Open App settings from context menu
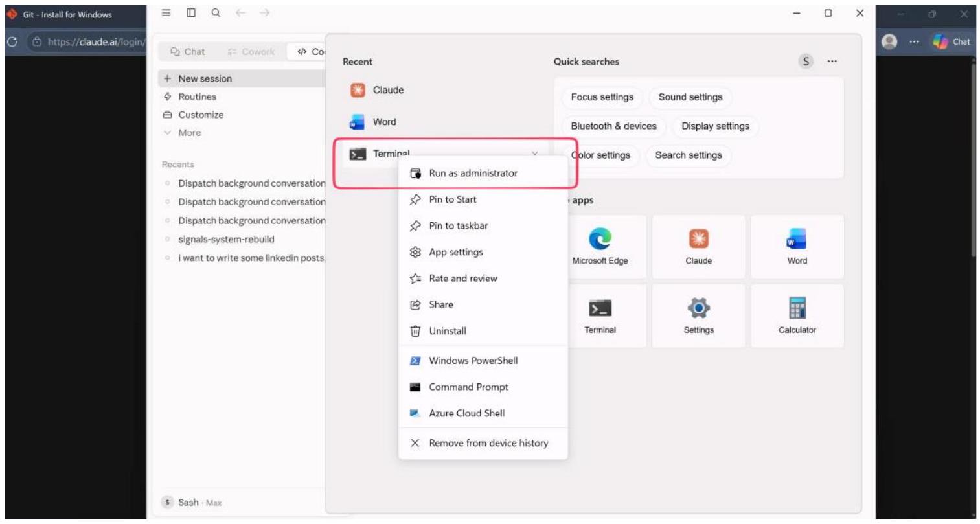The width and height of the screenshot is (980, 524). tap(483, 252)
